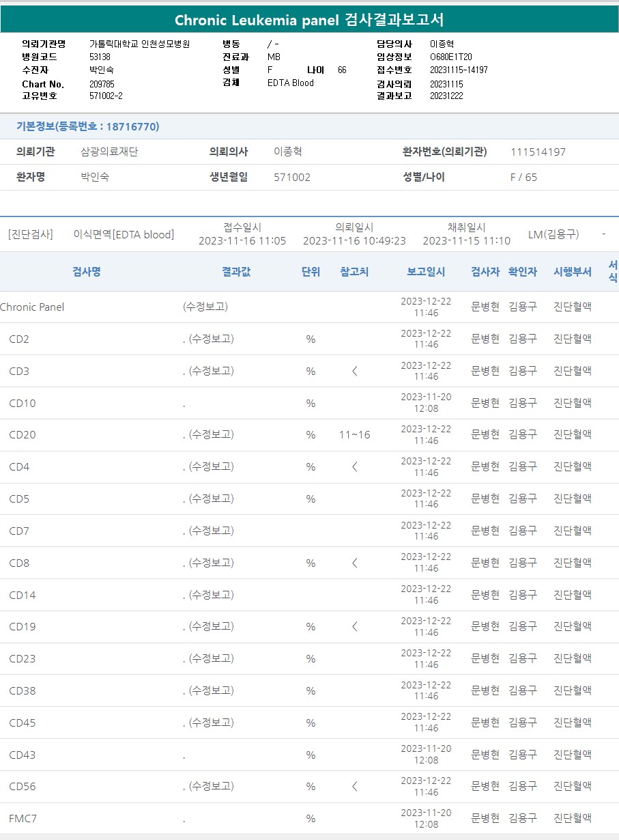This screenshot has width=619, height=840.
Task: Select the 단위 column header
Action: pyautogui.click(x=311, y=272)
